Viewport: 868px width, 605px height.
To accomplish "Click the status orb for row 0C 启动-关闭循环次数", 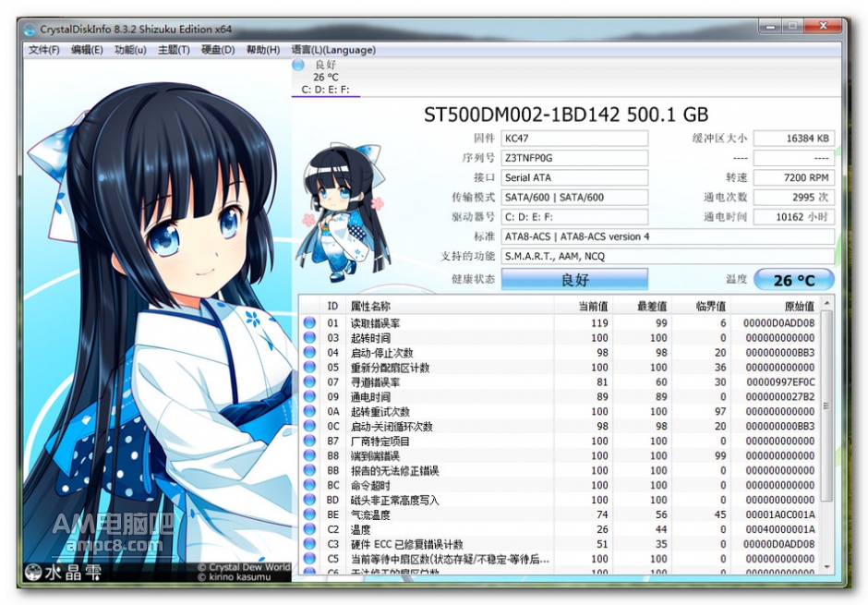I will [309, 426].
